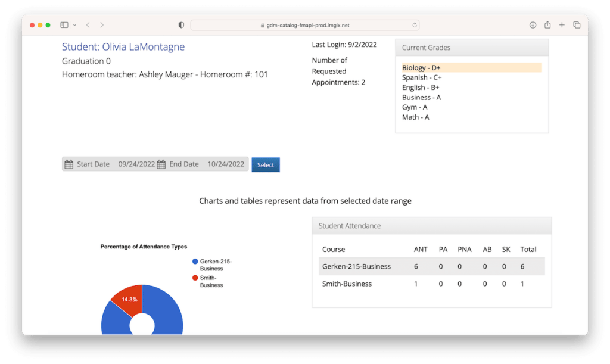Click the Graduation 0 text
610x364 pixels.
[x=86, y=61]
